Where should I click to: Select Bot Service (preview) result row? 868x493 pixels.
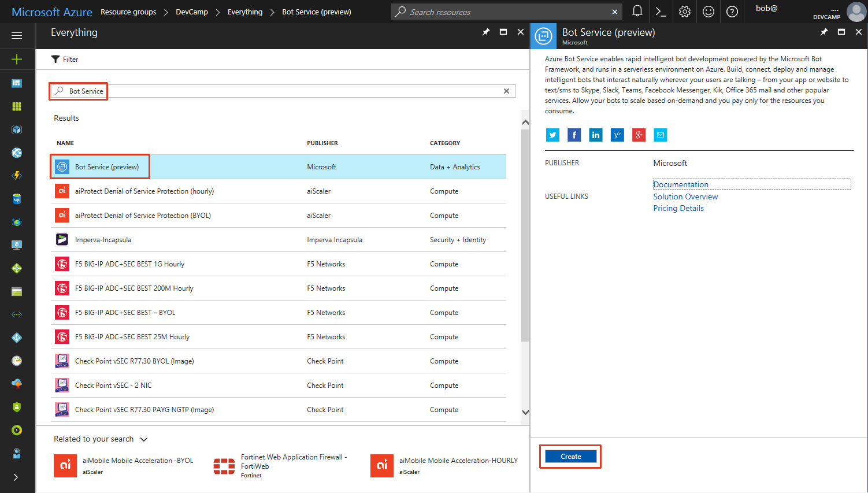pos(279,166)
